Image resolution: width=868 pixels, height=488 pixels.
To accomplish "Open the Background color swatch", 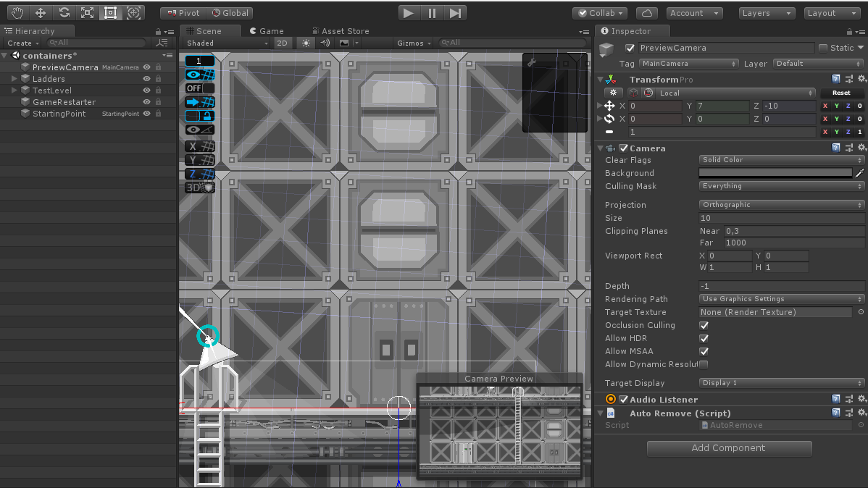I will (775, 173).
